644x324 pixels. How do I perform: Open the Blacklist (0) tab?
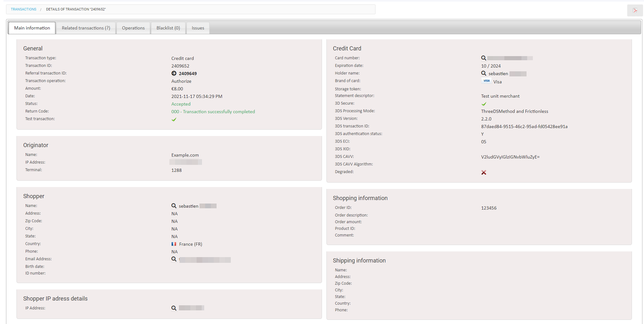168,28
